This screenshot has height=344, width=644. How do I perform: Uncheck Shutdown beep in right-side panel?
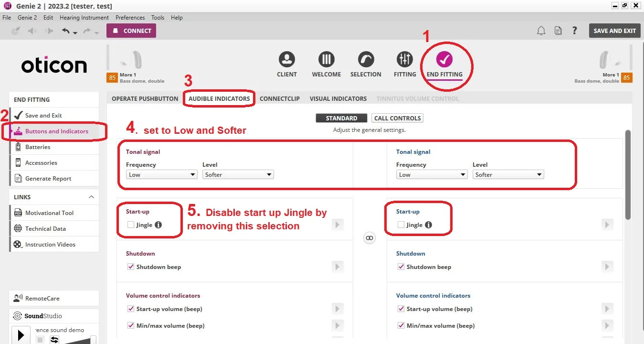coord(401,267)
